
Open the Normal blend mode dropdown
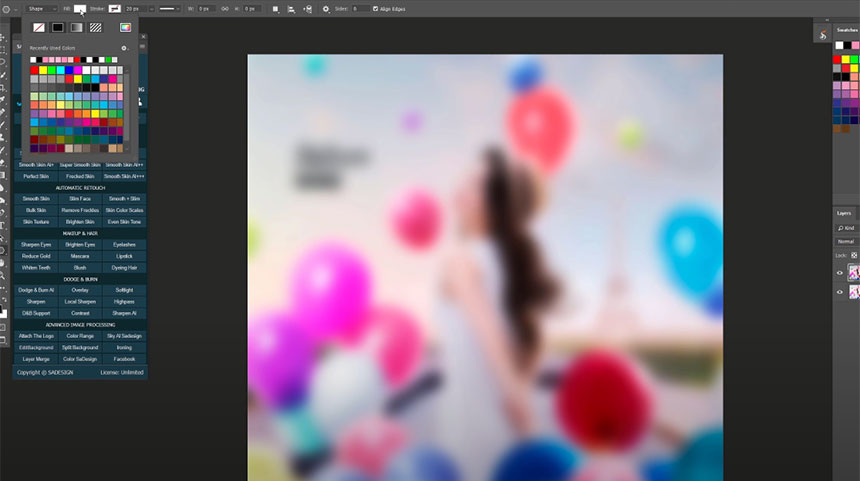tap(847, 241)
